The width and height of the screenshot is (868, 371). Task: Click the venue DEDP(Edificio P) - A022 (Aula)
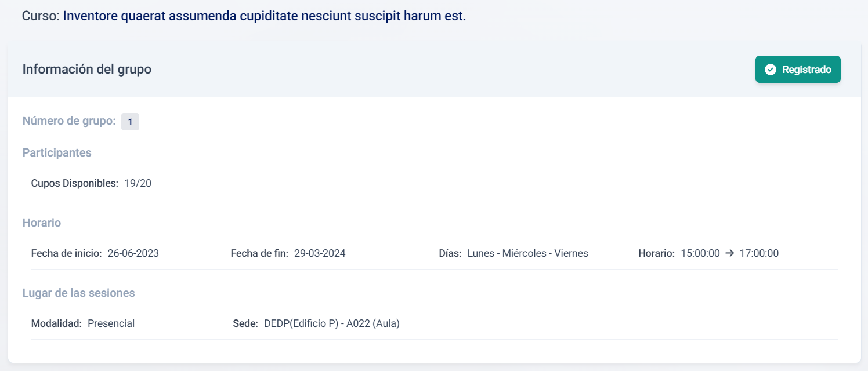332,323
